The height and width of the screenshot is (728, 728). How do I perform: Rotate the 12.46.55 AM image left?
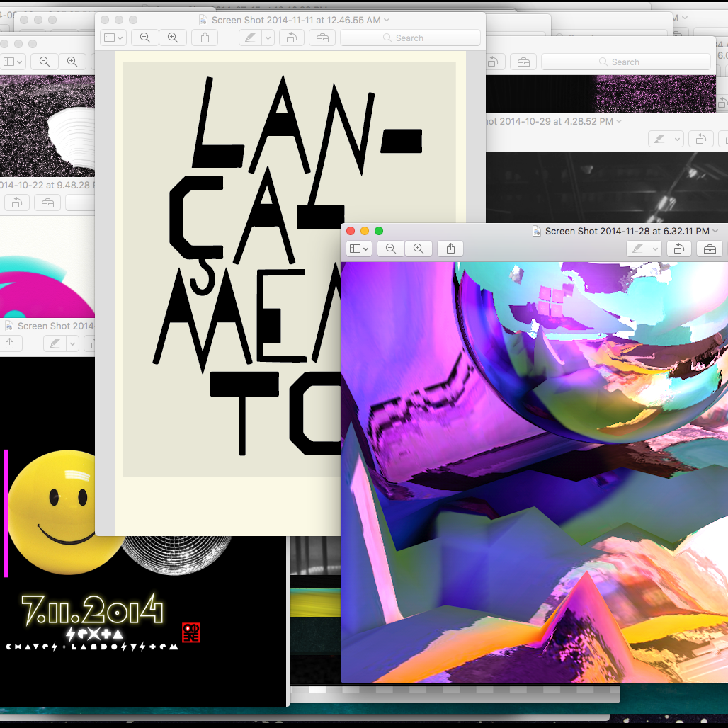pyautogui.click(x=292, y=38)
